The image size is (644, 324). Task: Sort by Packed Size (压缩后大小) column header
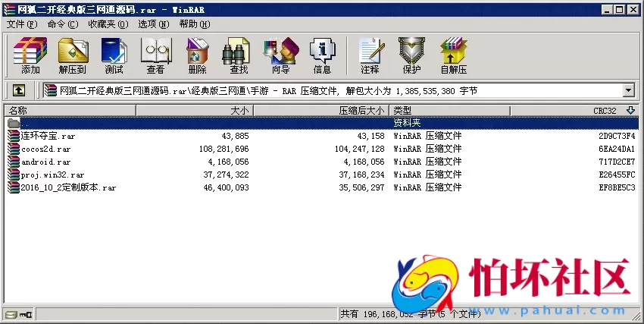coord(321,111)
